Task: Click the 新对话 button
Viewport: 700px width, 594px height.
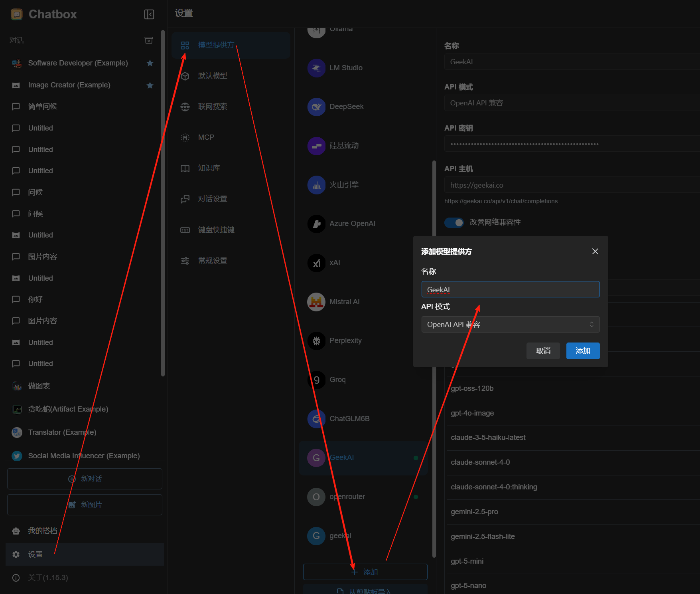Action: [x=85, y=479]
